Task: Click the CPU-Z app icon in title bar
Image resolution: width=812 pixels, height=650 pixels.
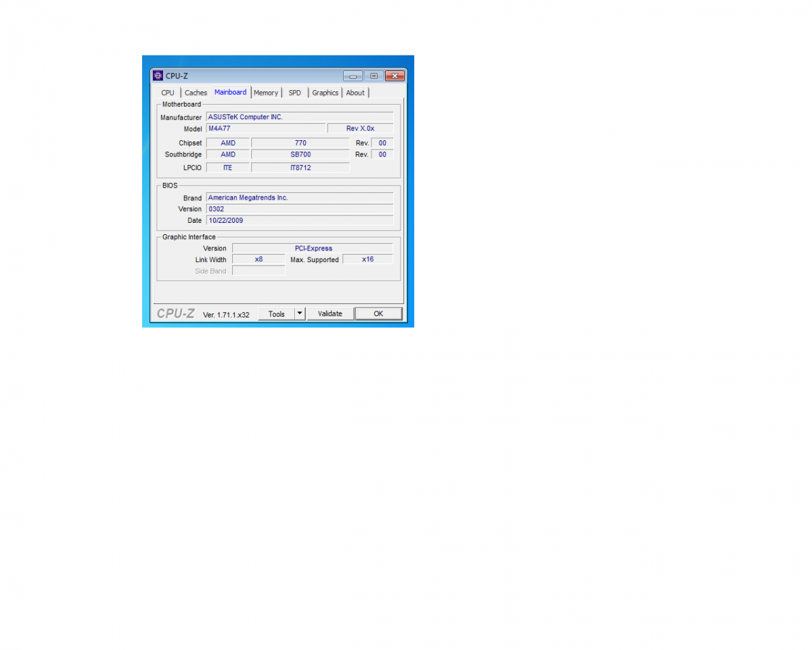Action: (158, 75)
